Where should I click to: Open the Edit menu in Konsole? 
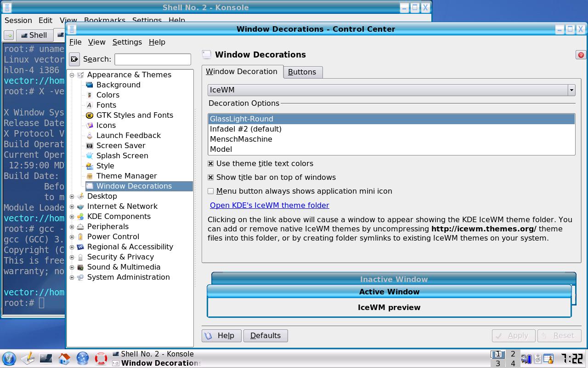pyautogui.click(x=45, y=20)
